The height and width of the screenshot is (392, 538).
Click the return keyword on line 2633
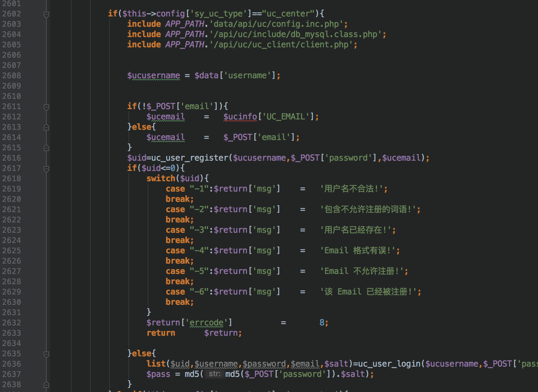coord(161,333)
